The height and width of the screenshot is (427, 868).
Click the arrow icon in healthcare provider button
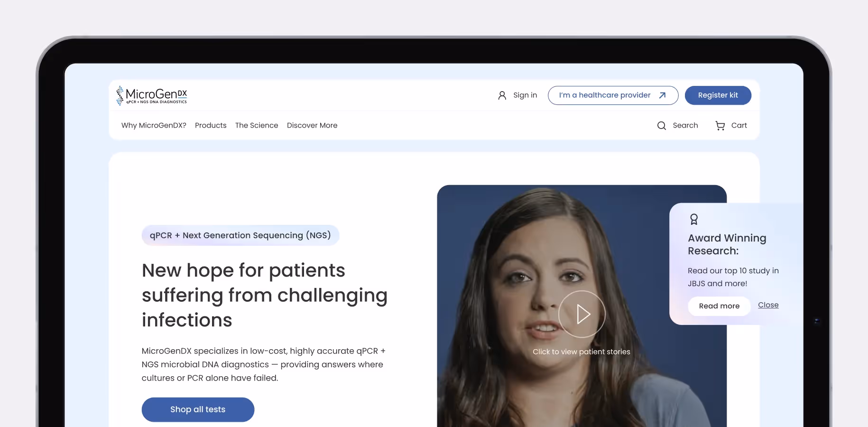coord(662,95)
